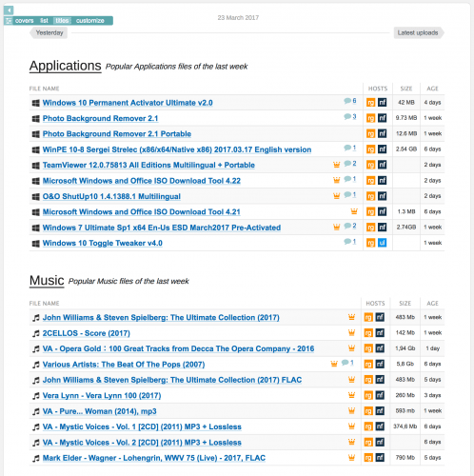The height and width of the screenshot is (476, 474).
Task: Click orange rg host icon for Windows 10 Permanent Activator
Action: pyautogui.click(x=370, y=103)
